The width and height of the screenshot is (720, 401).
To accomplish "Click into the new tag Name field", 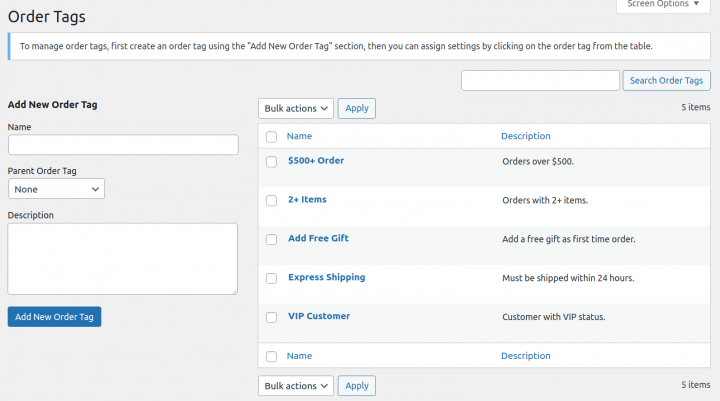I will (123, 145).
